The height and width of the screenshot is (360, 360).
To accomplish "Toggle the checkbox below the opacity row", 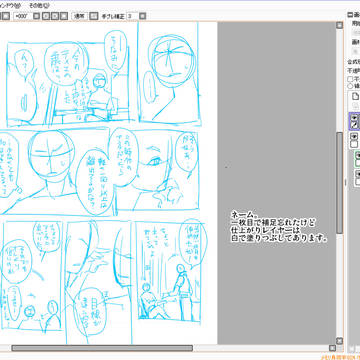I will pos(350,79).
